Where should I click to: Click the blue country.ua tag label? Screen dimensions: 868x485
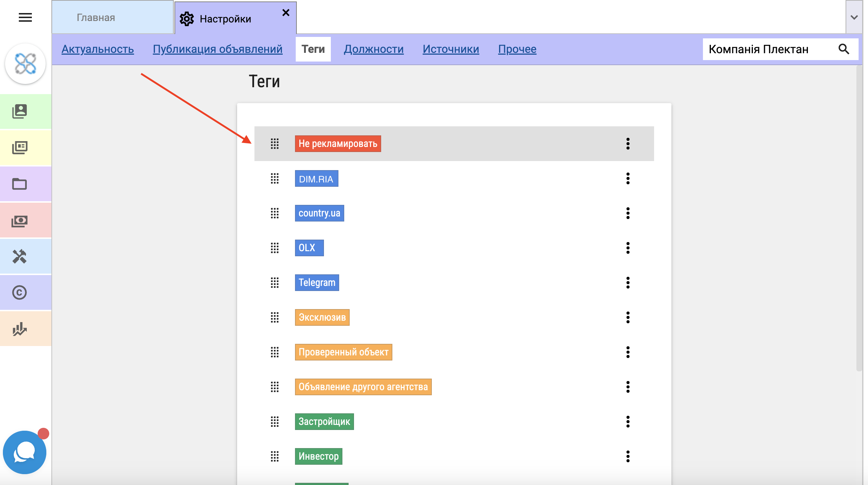[320, 213]
